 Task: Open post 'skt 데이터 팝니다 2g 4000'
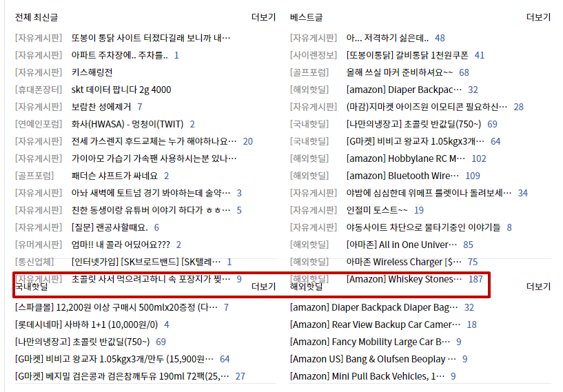(x=121, y=90)
